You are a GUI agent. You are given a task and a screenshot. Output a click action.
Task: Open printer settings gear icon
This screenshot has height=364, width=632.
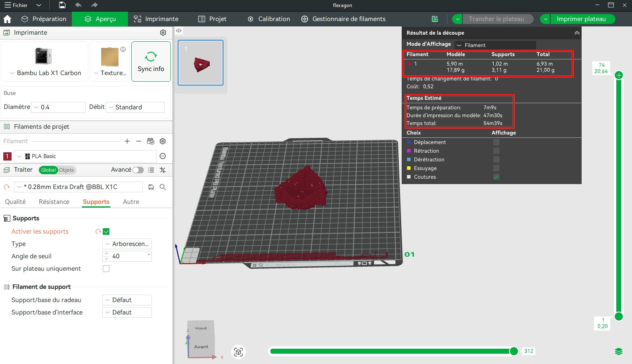click(163, 33)
